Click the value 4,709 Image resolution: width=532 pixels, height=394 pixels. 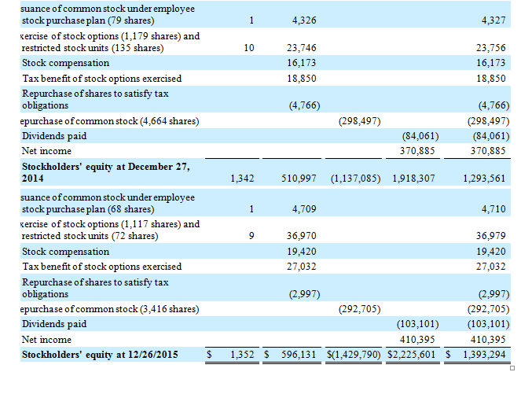(304, 209)
